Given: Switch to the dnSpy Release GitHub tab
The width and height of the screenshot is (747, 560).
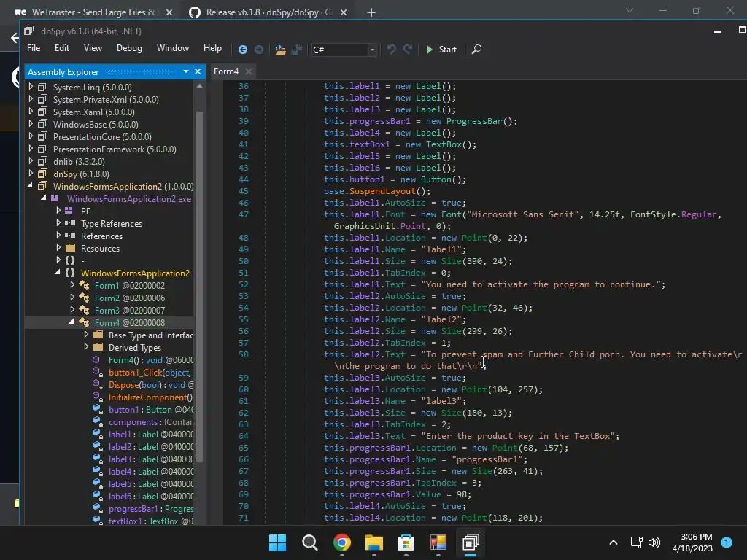Looking at the screenshot, I should (x=268, y=12).
